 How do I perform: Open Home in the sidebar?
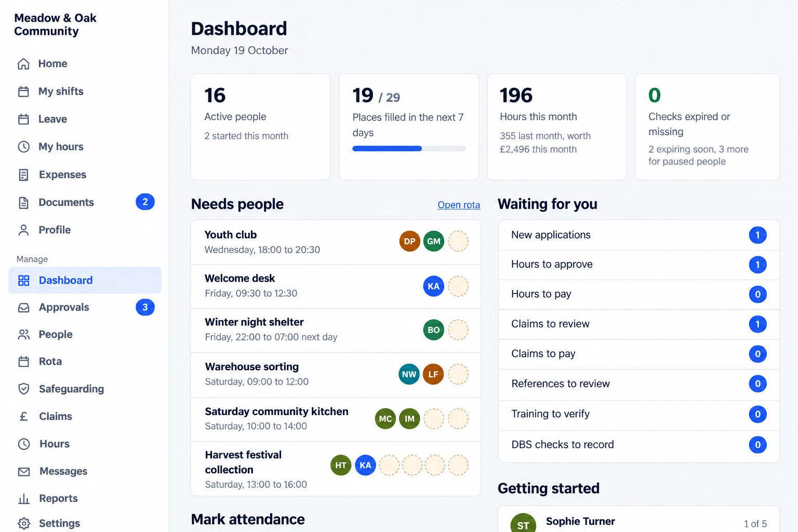85,64
